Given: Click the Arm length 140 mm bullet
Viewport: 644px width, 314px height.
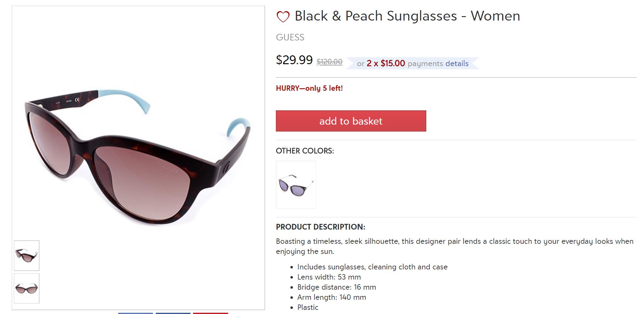Looking at the screenshot, I should [x=331, y=297].
